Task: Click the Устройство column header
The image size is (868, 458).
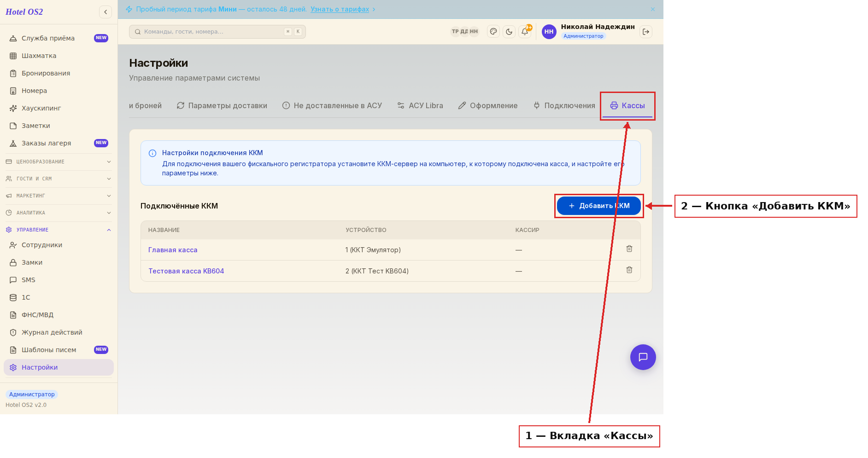Action: 366,230
